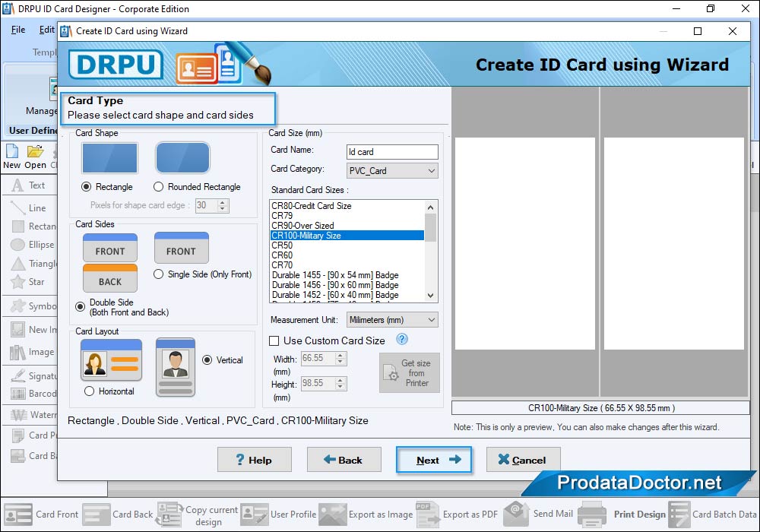Select Double Side radio option

click(x=80, y=307)
